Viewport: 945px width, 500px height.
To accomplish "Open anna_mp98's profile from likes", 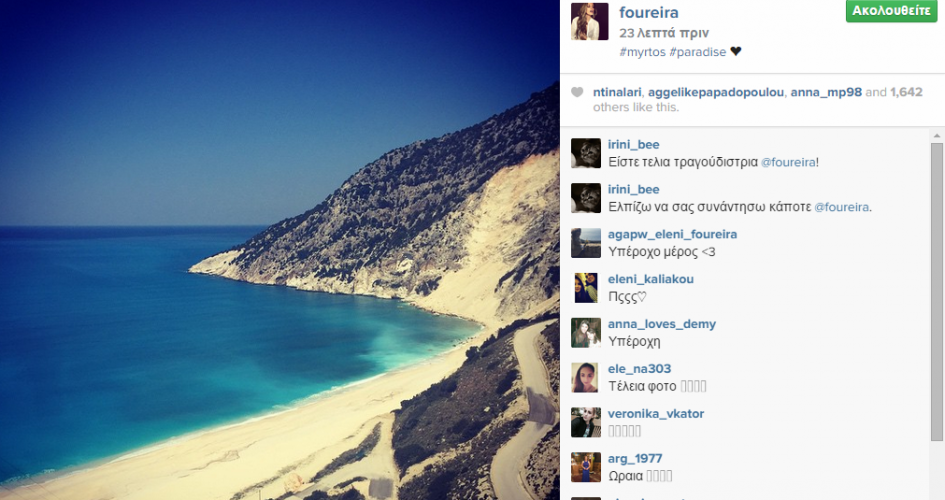I will pos(826,92).
